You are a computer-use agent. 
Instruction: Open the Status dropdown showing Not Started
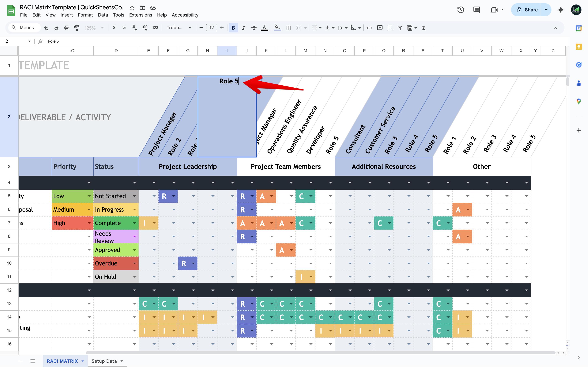pos(134,196)
